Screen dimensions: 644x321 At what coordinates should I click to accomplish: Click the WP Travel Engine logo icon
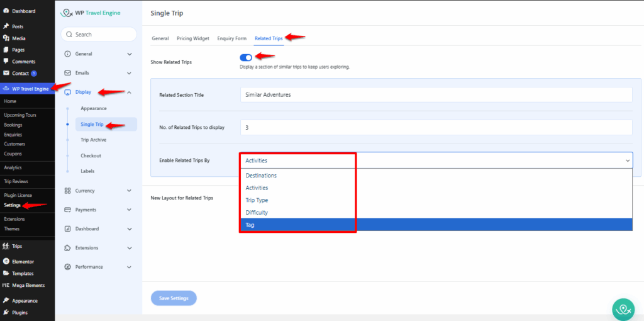[67, 13]
